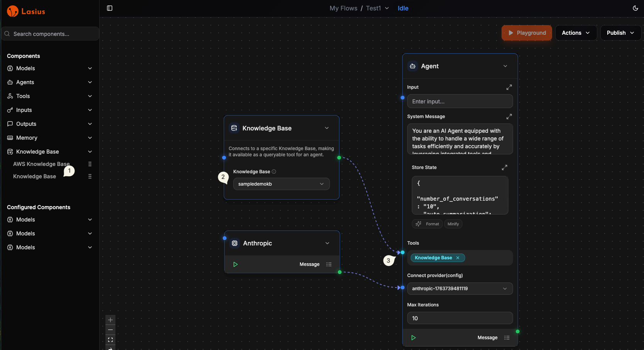644x350 pixels.
Task: Run the Anthropic node with its play icon
Action: (x=236, y=264)
